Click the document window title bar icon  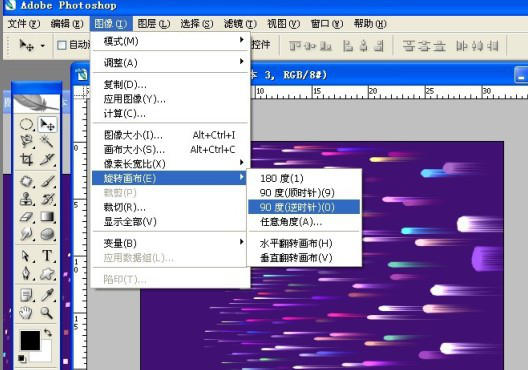tap(82, 74)
